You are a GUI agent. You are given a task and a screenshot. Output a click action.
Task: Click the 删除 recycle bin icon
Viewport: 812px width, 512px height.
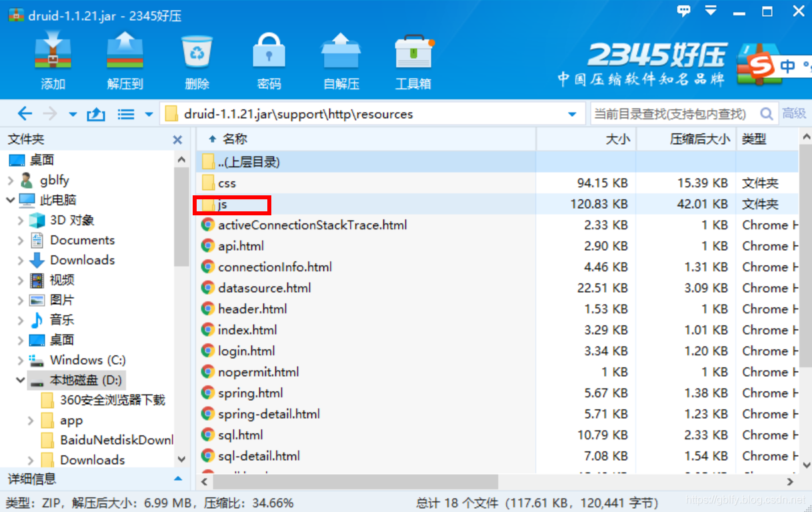[x=197, y=51]
